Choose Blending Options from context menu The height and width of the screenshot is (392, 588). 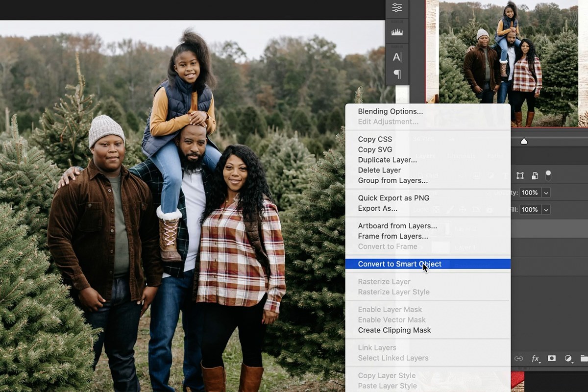pyautogui.click(x=391, y=111)
